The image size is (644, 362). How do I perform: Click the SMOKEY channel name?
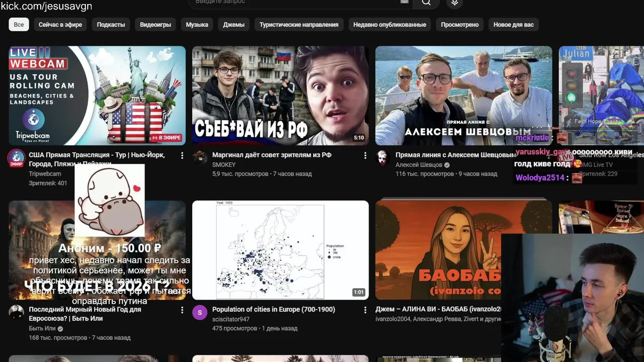coord(224,164)
